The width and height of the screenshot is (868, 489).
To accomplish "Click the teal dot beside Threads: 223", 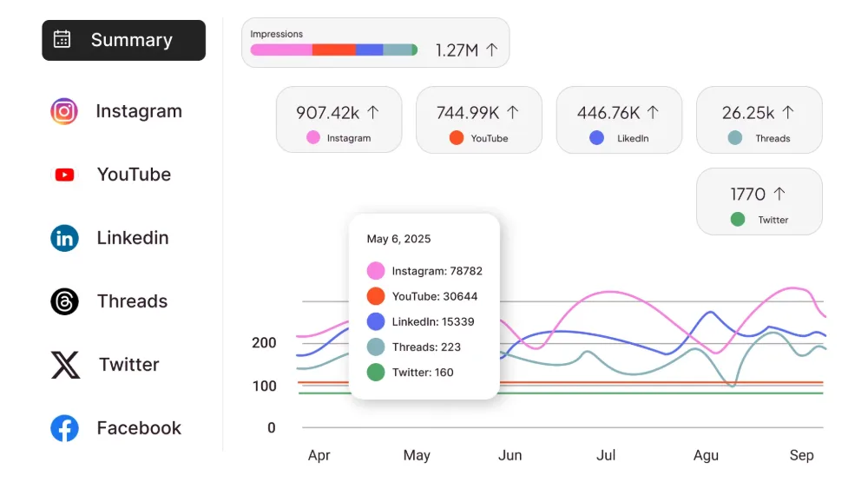I will tap(375, 347).
